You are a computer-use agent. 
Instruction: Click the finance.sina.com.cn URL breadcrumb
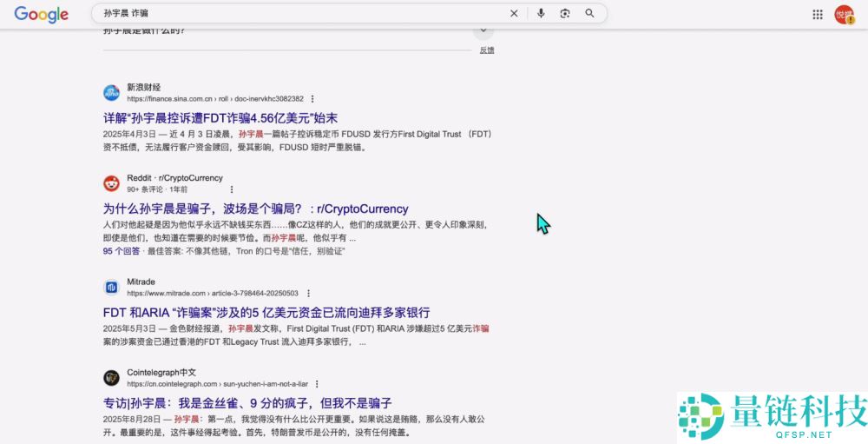[x=215, y=99]
